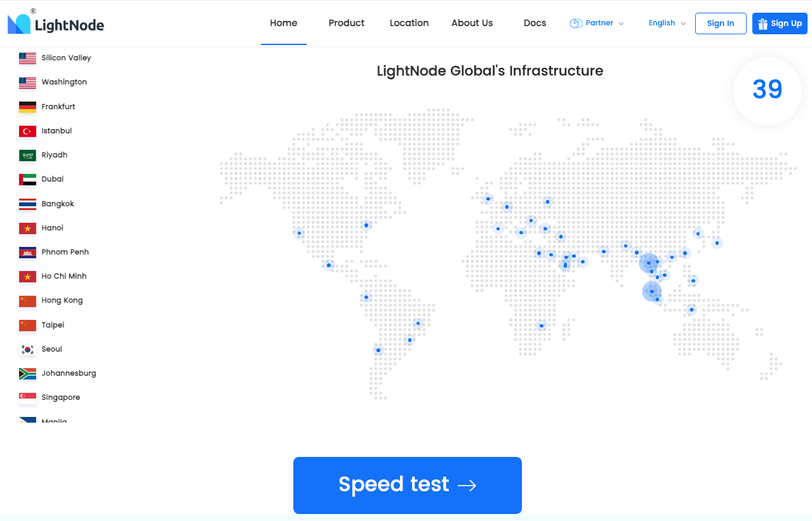The image size is (812, 521).
Task: Open the English language dropdown
Action: (x=660, y=23)
